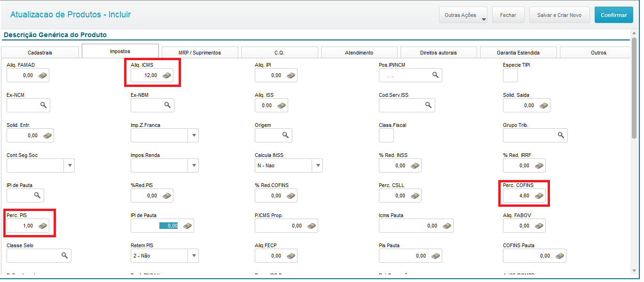Click calculator icon in Perc. PIS field
Screen dimensions: 644x282
[43, 226]
